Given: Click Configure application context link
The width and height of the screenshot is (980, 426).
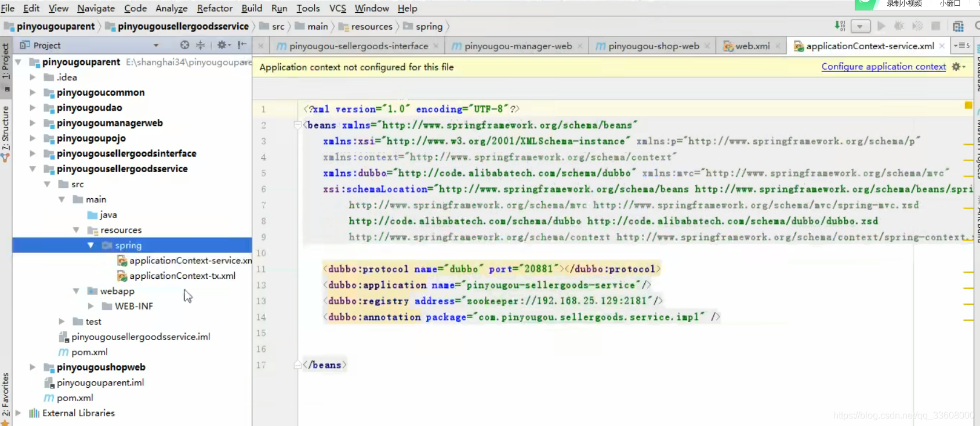Looking at the screenshot, I should tap(884, 67).
